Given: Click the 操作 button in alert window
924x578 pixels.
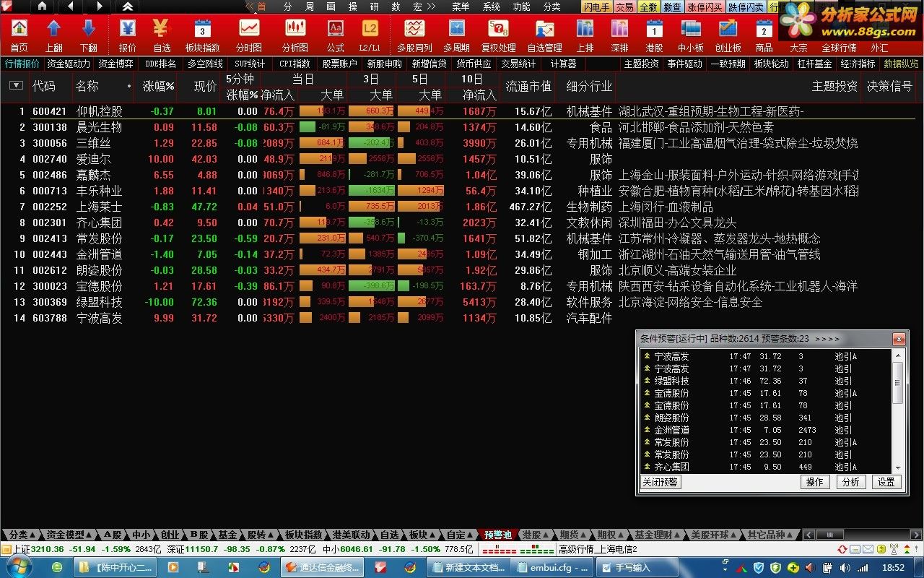Looking at the screenshot, I should click(x=814, y=482).
